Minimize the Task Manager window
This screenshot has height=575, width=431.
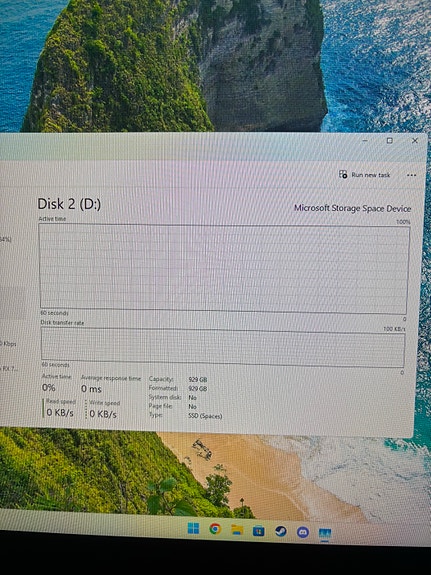point(365,140)
